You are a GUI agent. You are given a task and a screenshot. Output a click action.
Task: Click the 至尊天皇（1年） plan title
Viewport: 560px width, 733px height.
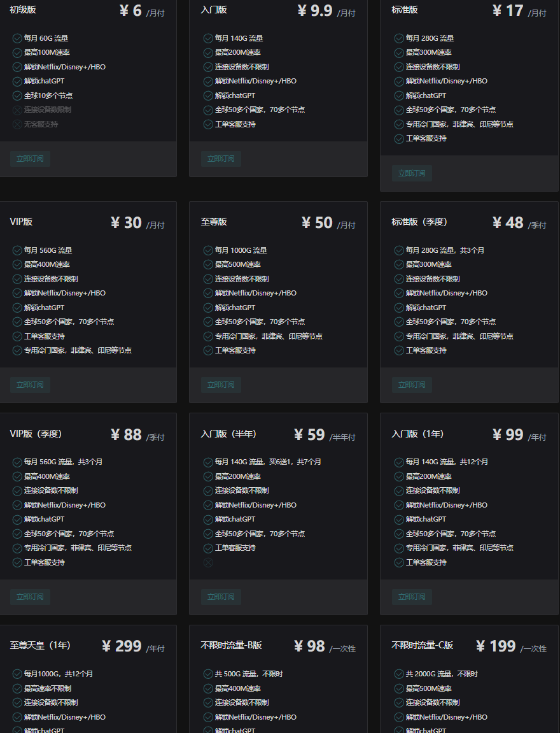click(x=40, y=645)
